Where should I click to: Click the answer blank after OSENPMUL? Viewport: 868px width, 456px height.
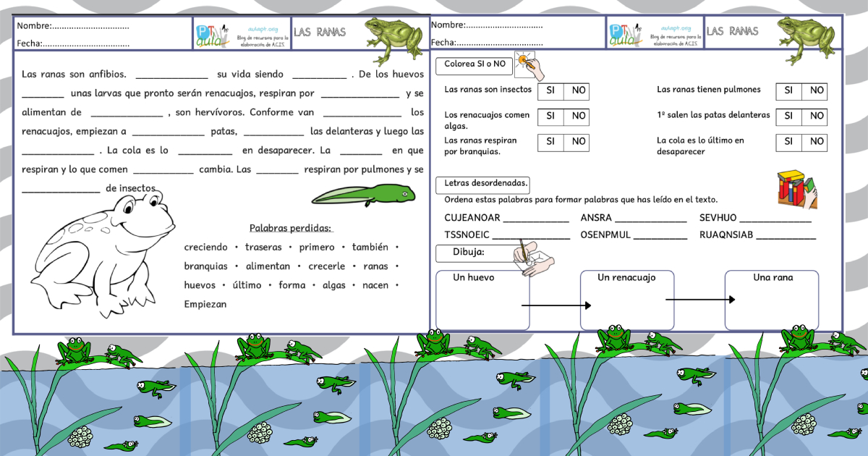660,235
